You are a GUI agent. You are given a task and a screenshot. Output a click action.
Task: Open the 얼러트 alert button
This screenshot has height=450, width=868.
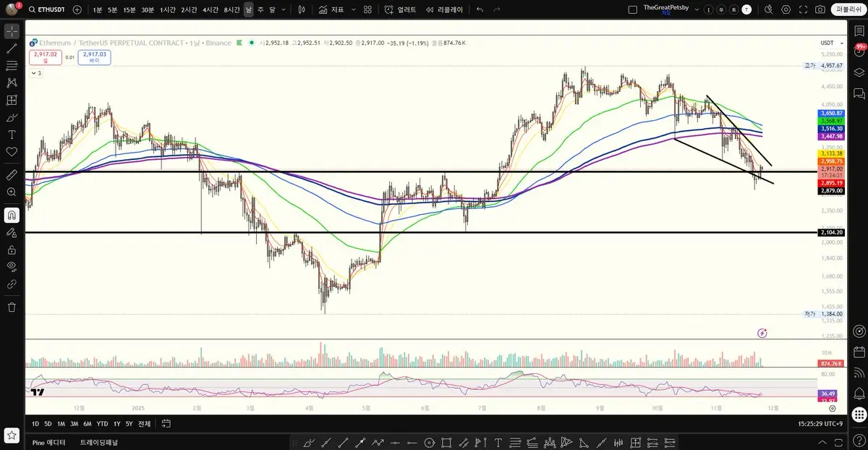399,9
